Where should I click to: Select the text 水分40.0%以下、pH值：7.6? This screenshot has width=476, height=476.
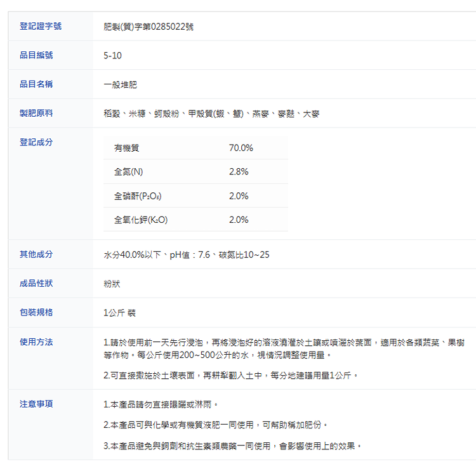(x=157, y=255)
